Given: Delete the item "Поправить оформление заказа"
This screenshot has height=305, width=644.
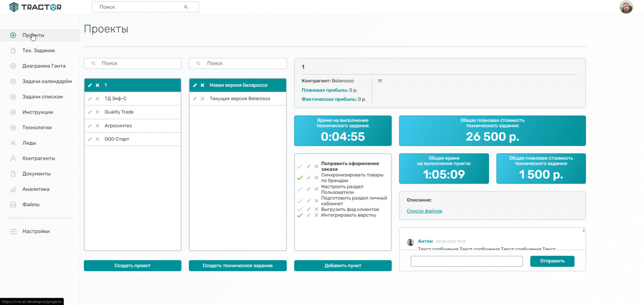Looking at the screenshot, I should [x=316, y=166].
